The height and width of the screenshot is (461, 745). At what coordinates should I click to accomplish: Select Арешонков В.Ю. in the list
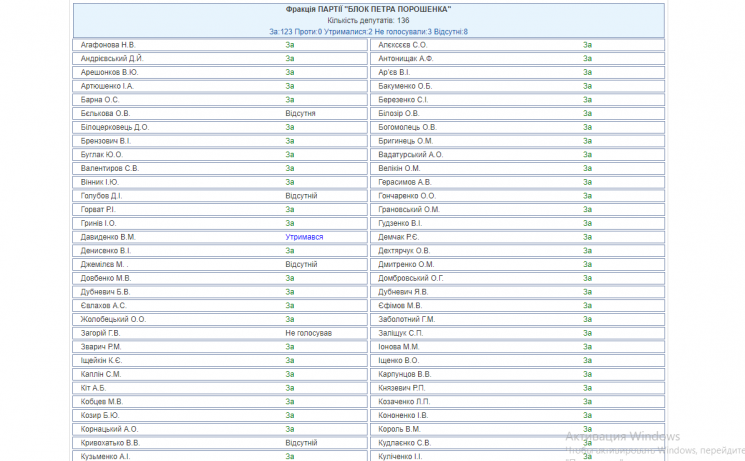pyautogui.click(x=109, y=72)
